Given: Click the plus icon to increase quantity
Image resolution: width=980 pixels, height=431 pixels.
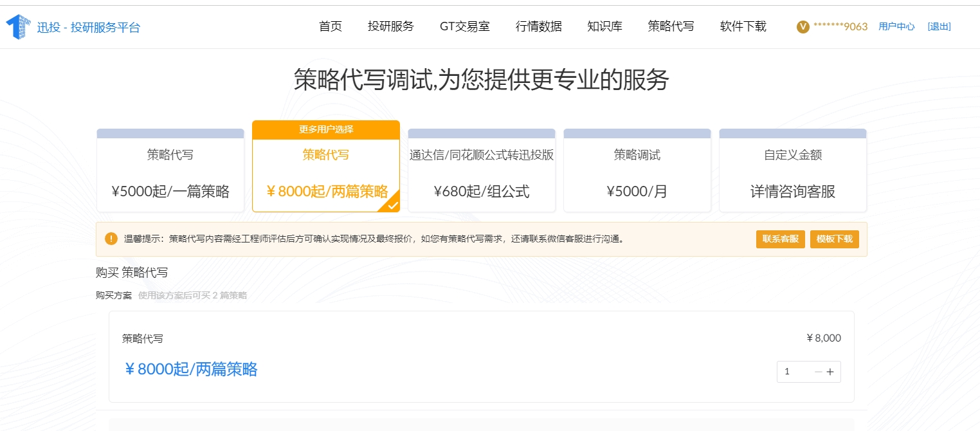Looking at the screenshot, I should 830,372.
